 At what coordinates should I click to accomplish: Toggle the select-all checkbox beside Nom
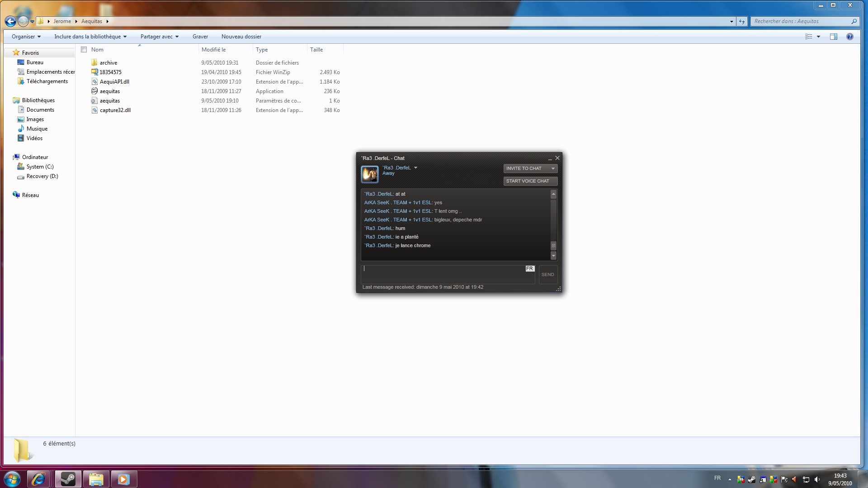(84, 50)
